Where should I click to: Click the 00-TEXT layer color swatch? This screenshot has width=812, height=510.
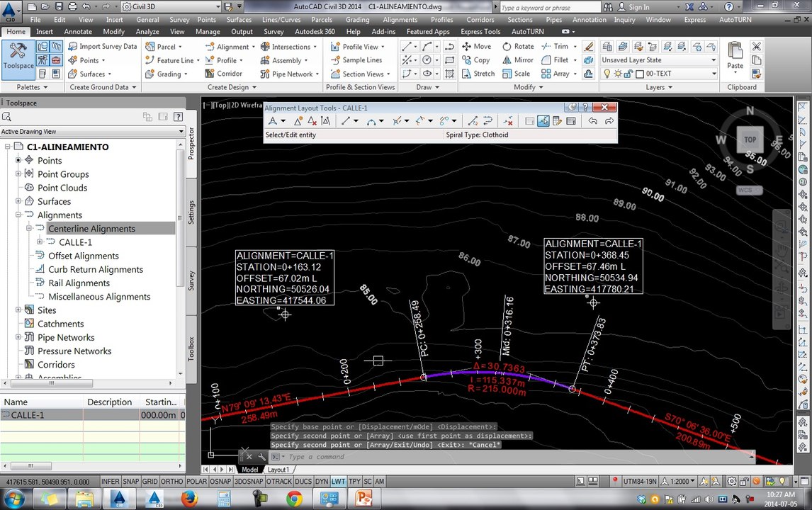[x=640, y=74]
